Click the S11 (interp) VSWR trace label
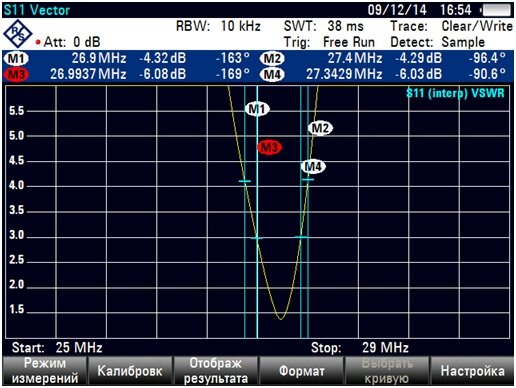The image size is (516, 388). pyautogui.click(x=455, y=93)
